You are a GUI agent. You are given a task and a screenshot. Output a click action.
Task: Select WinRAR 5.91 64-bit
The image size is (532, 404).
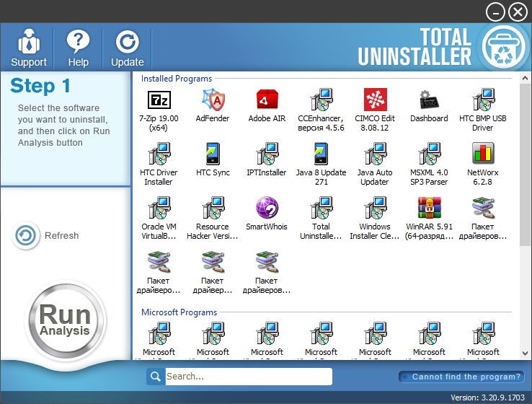pos(429,219)
